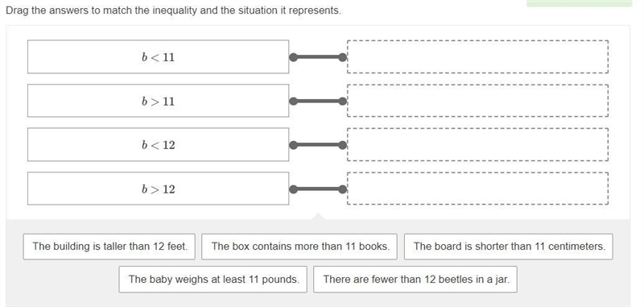
Task: Pick the 'box contains more than 11 books' answer
Action: [299, 247]
